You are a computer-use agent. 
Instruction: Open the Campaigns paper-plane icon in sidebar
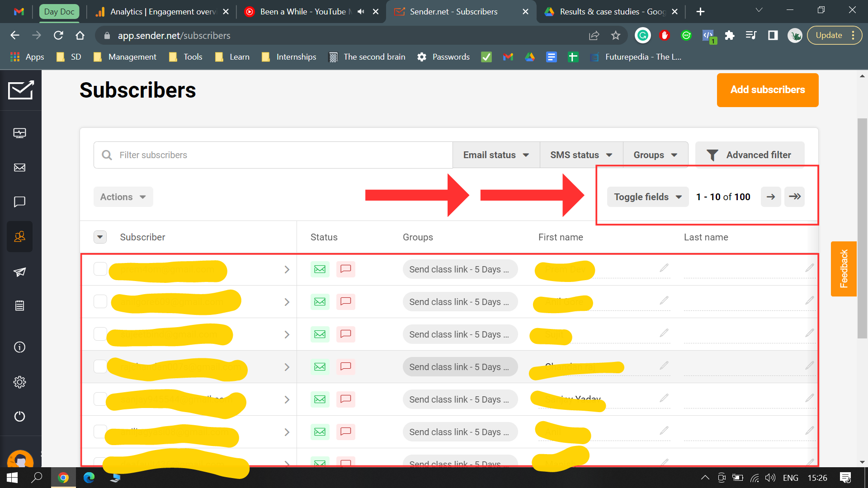pyautogui.click(x=19, y=272)
